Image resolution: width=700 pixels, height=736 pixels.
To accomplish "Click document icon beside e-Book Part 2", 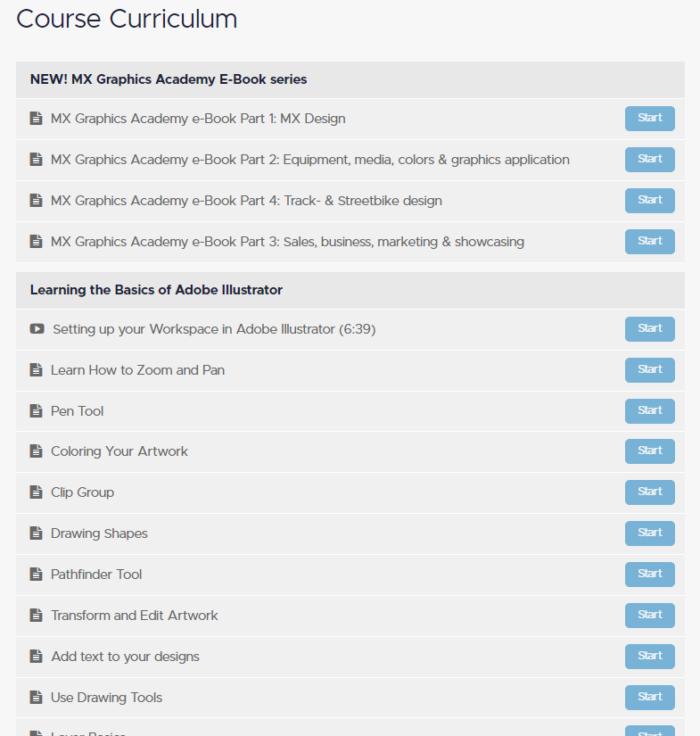I will [x=37, y=160].
